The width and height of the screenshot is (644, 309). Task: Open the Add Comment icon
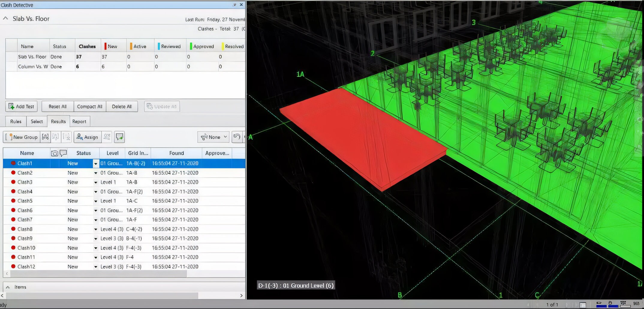[x=119, y=137]
